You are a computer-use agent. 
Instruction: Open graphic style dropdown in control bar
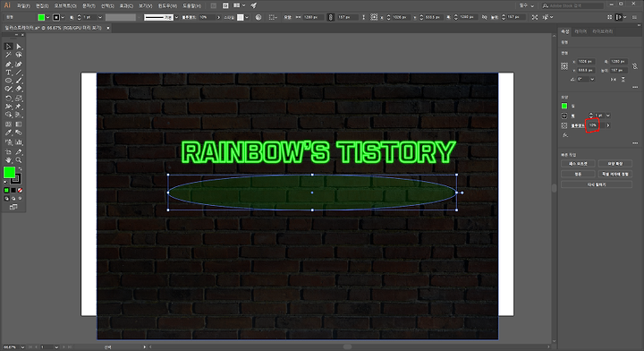(247, 17)
